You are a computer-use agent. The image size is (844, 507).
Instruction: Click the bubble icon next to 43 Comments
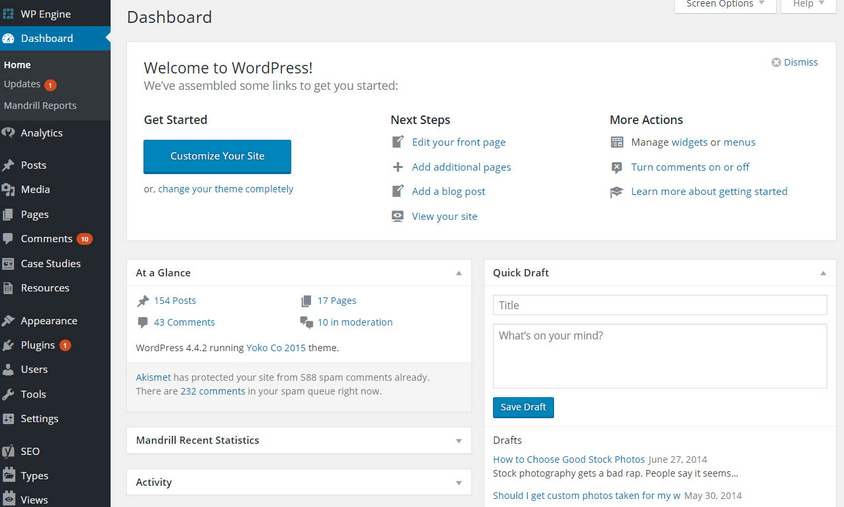[143, 322]
